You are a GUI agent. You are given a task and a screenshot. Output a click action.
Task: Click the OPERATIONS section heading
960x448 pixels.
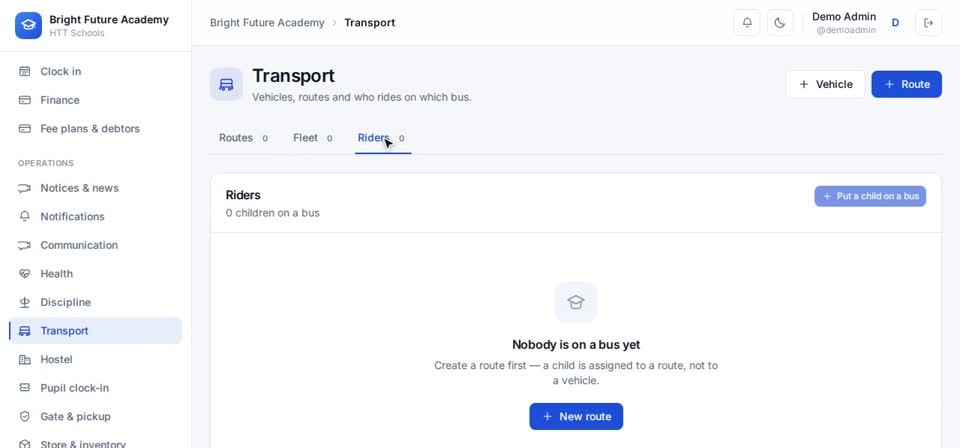coord(46,163)
